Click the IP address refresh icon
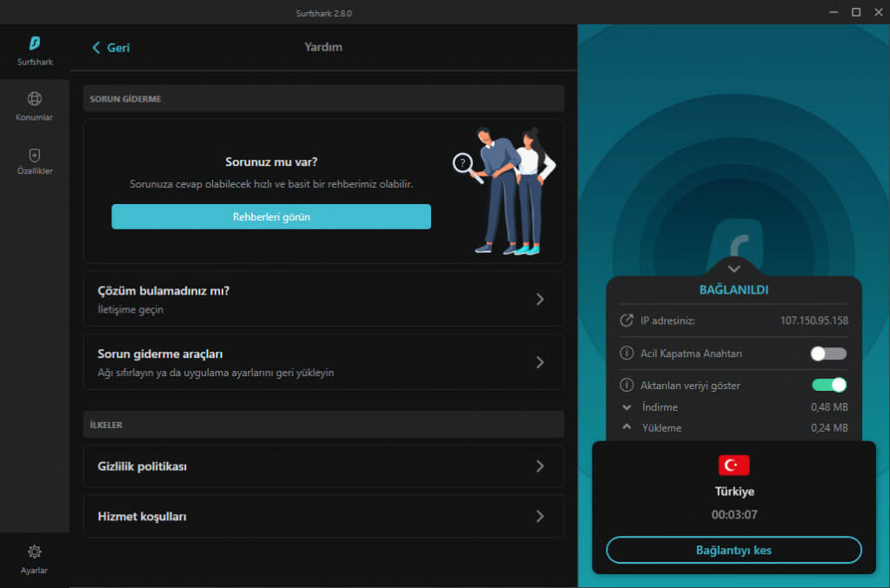 coord(626,320)
